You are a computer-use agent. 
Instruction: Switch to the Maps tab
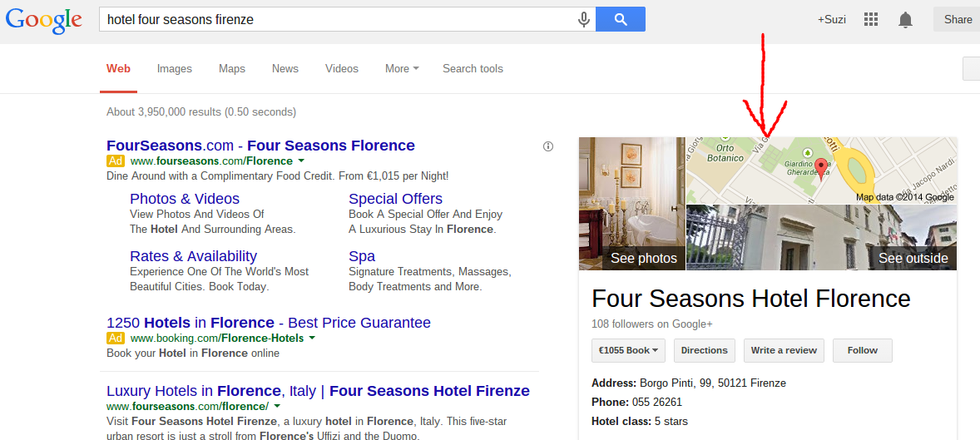coord(232,69)
